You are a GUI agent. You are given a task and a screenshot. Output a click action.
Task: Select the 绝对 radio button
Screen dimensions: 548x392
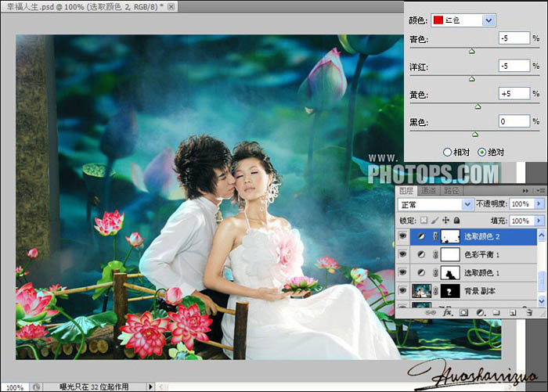click(481, 152)
